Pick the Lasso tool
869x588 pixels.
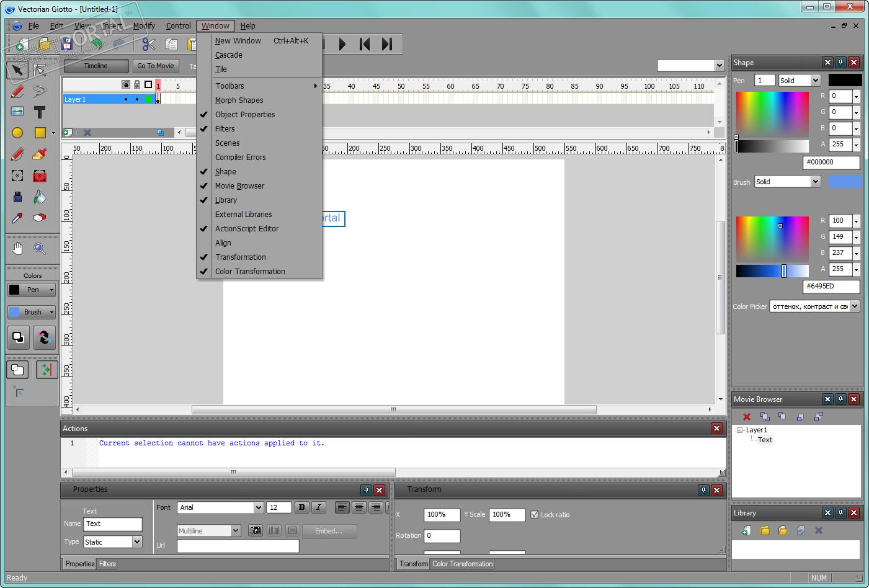pos(40,91)
